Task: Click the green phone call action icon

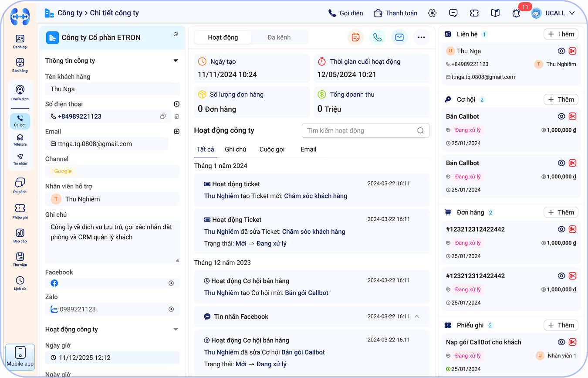Action: 377,37
